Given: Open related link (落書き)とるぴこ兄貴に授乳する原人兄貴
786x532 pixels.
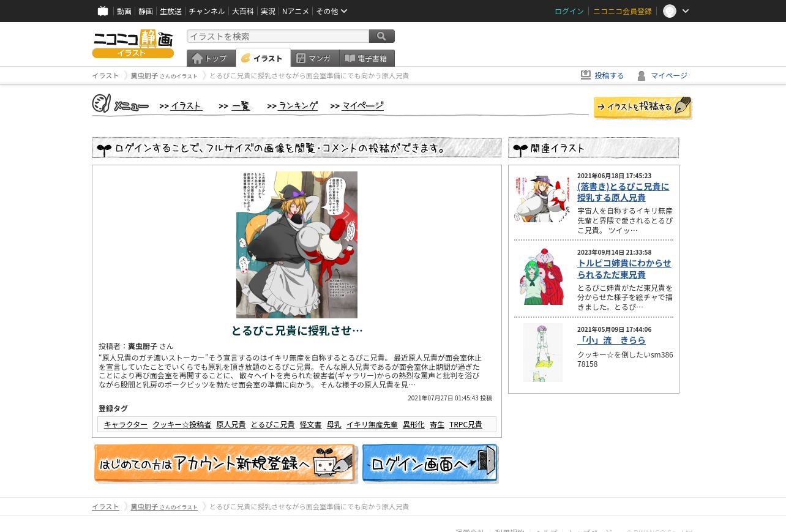Looking at the screenshot, I should pyautogui.click(x=623, y=192).
